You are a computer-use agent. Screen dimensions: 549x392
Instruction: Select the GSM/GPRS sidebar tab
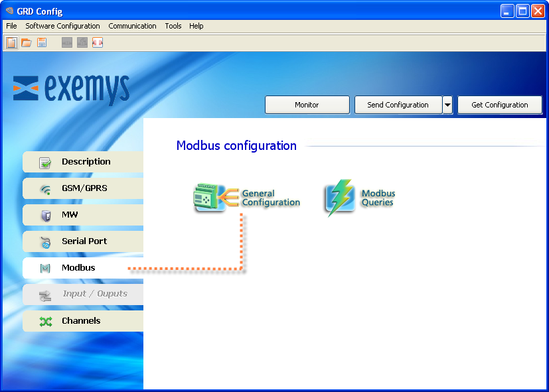(x=83, y=188)
